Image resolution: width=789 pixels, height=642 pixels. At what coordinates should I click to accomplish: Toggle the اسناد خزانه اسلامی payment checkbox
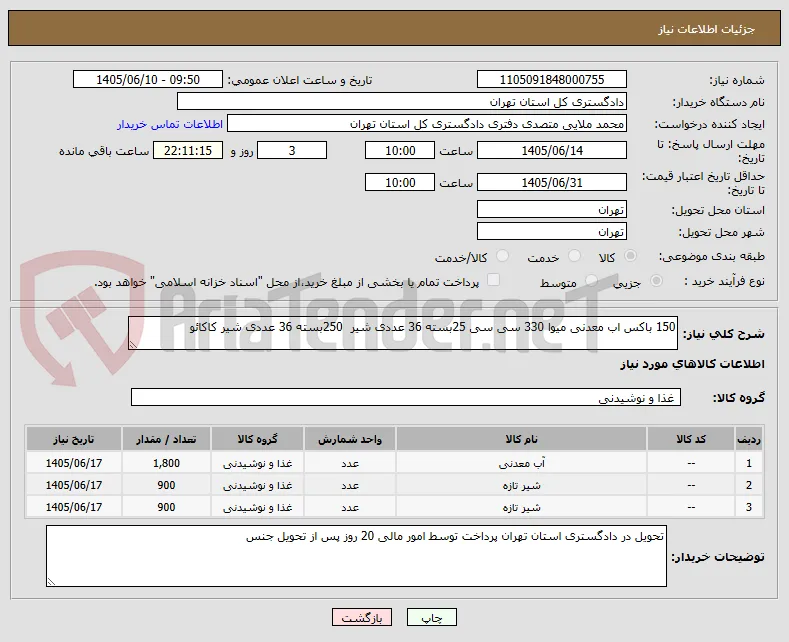coord(494,280)
